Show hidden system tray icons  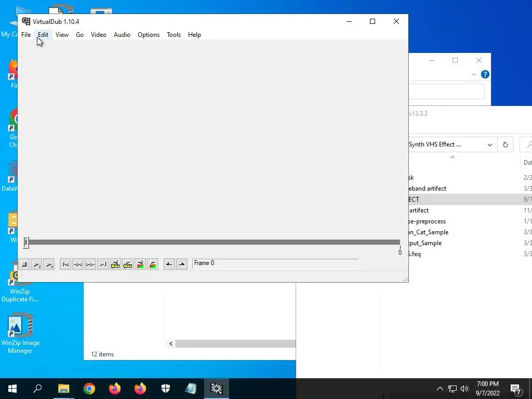[440, 389]
